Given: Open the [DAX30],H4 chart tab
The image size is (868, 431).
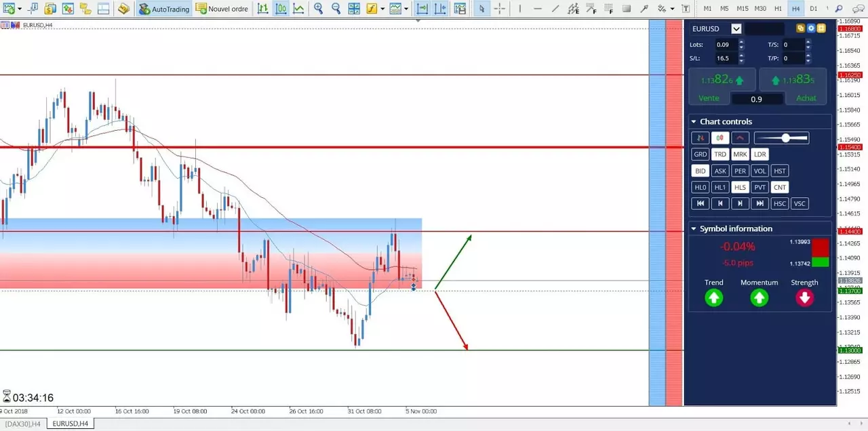Looking at the screenshot, I should click(23, 424).
